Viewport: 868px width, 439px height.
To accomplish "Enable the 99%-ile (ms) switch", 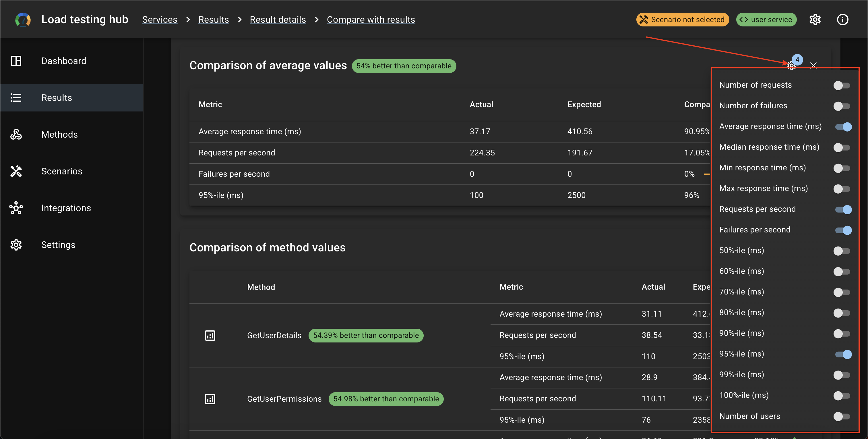I will pyautogui.click(x=842, y=375).
